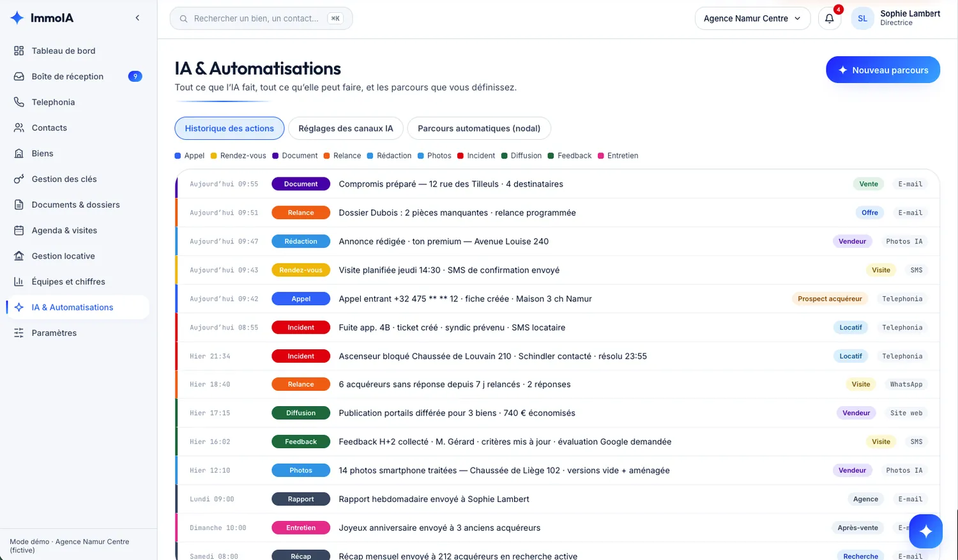Viewport: 958px width, 560px height.
Task: Open the 14 photos smartphone traitées entry
Action: [x=558, y=471]
